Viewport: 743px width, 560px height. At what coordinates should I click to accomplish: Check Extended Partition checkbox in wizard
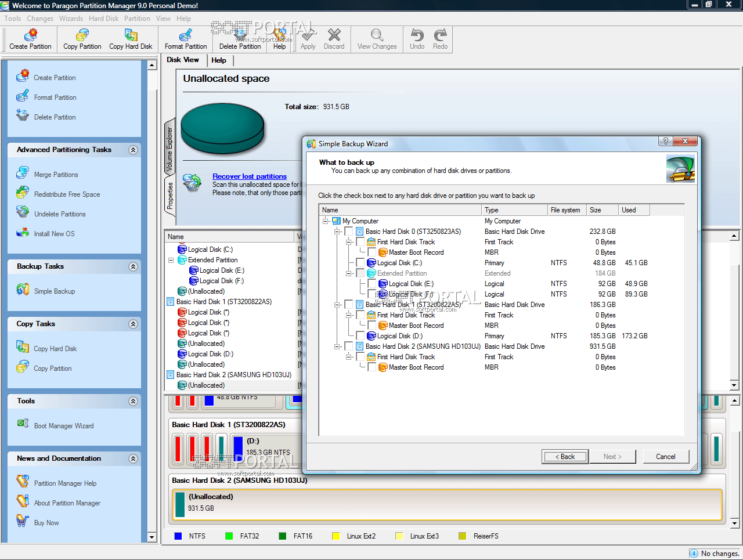coord(360,273)
